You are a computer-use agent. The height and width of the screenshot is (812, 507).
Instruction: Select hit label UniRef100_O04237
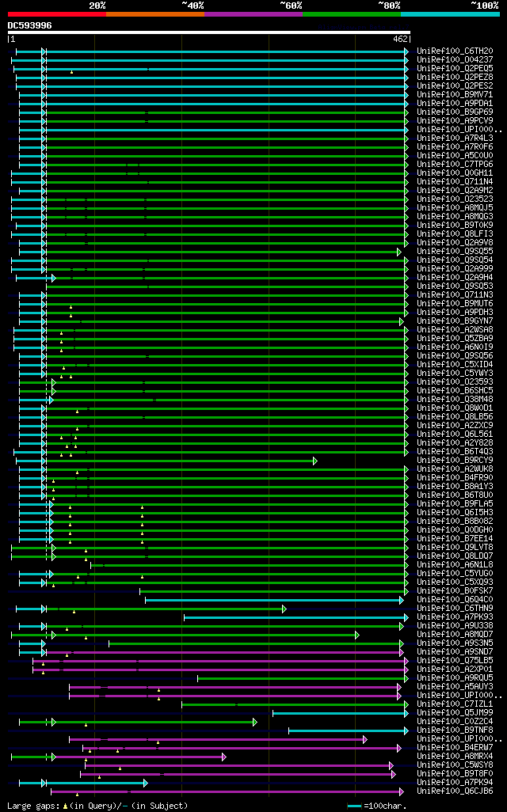pos(456,60)
